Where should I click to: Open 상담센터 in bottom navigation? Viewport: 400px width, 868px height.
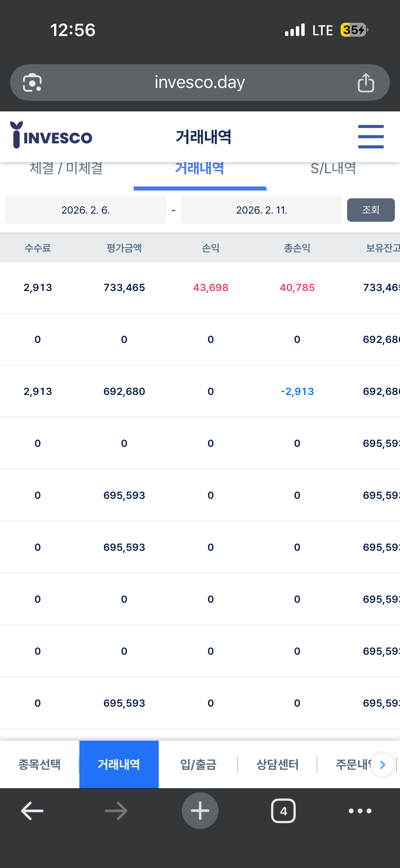[x=278, y=764]
